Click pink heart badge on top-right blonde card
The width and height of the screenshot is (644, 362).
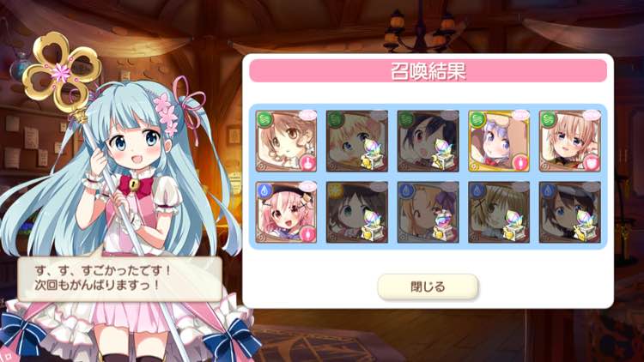(591, 163)
